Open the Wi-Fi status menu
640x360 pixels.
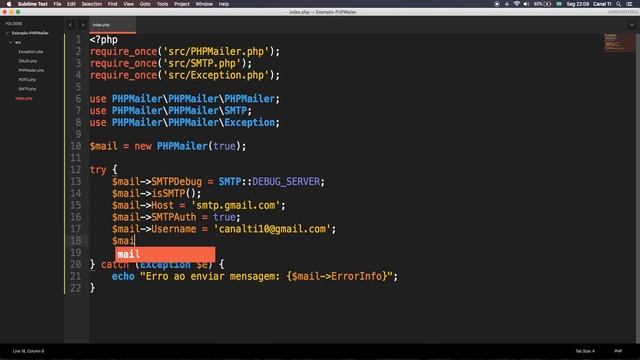click(516, 4)
